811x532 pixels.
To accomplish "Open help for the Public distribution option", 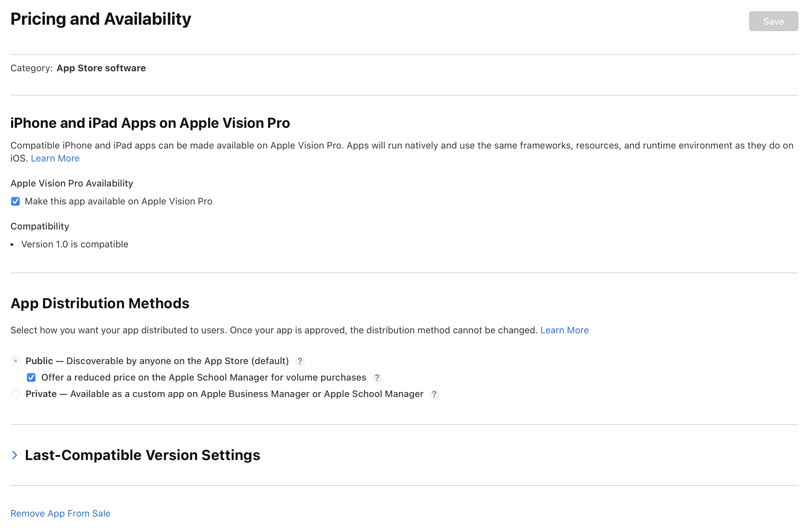I will coord(301,361).
